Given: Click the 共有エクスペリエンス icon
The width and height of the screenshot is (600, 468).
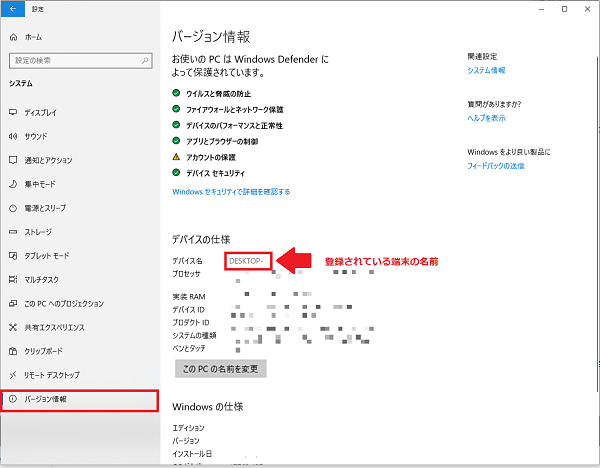Looking at the screenshot, I should pyautogui.click(x=13, y=327).
